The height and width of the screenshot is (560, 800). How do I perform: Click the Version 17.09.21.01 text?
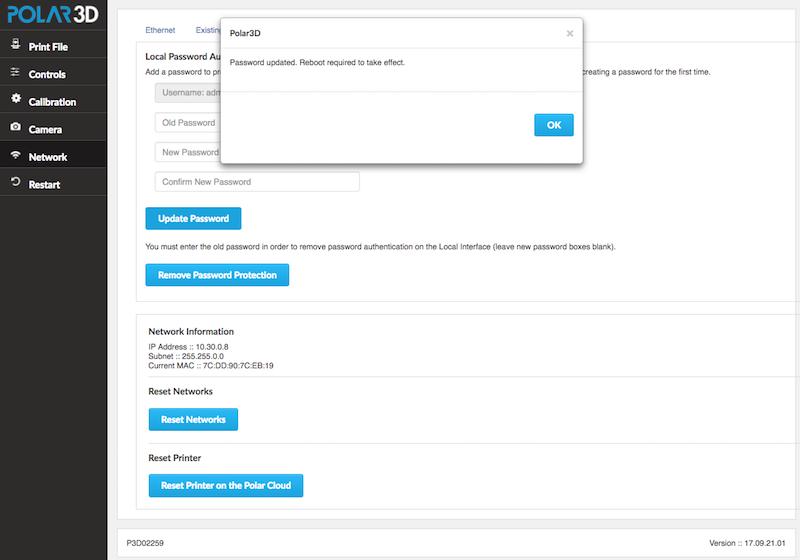pos(747,543)
